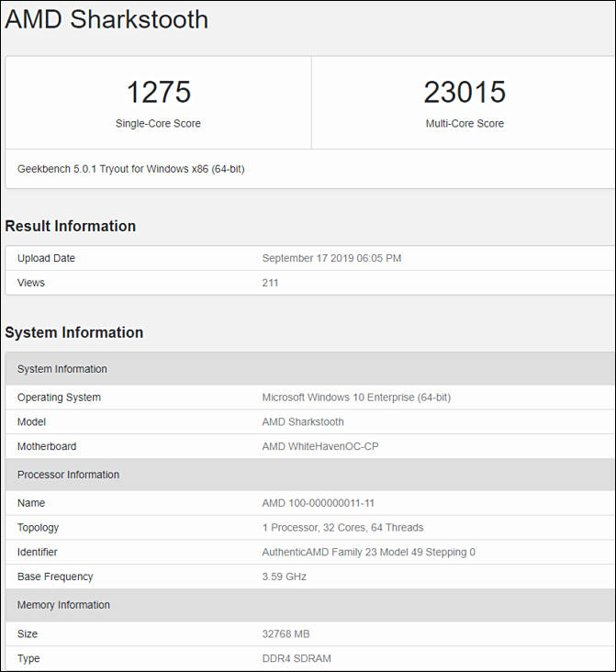Select the 23015 multi-core score value
The image size is (616, 672).
tap(465, 92)
